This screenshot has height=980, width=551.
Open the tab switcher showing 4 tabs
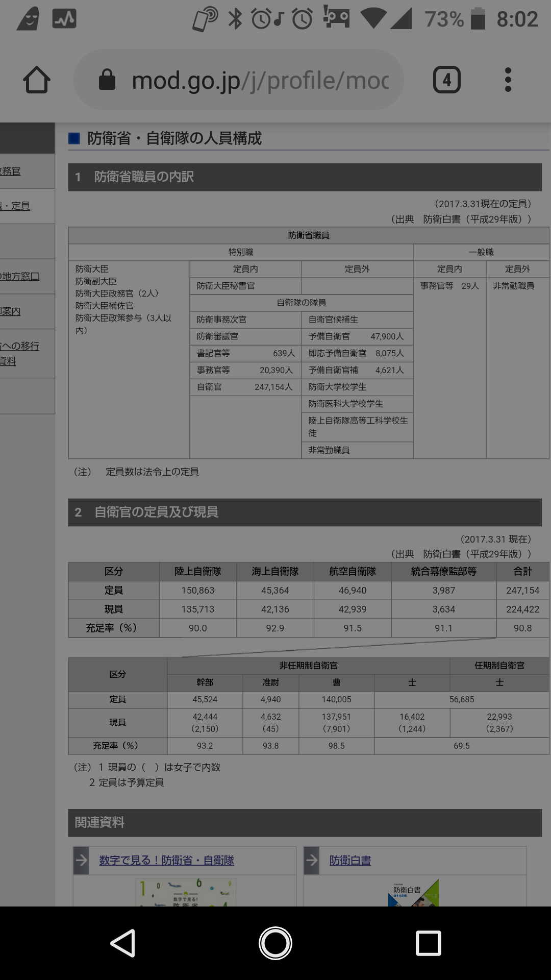pos(447,80)
